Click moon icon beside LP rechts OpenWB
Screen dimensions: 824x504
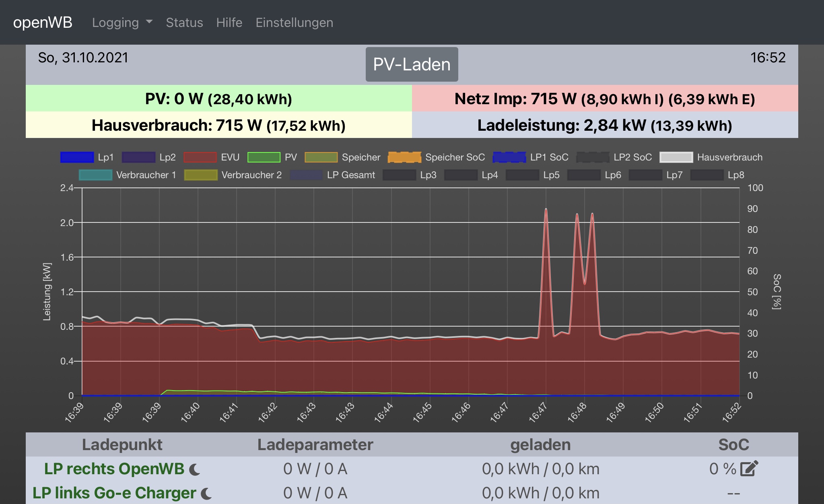[x=195, y=469]
